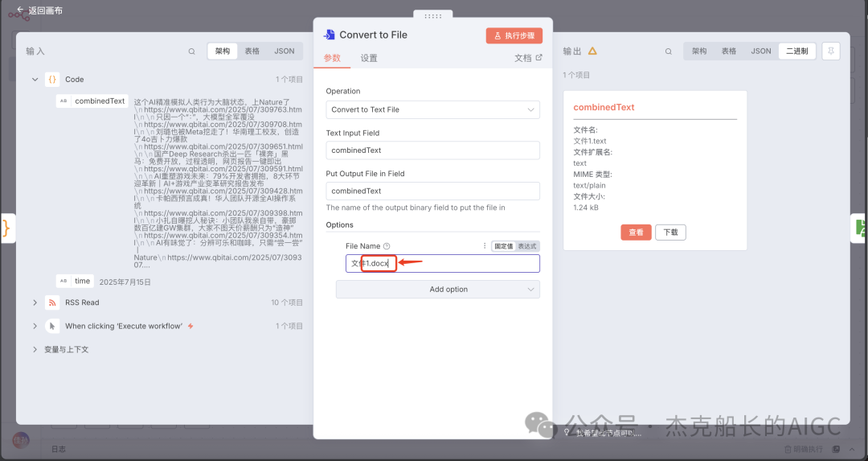Click the RSS Read feed icon
868x461 pixels.
(52, 303)
